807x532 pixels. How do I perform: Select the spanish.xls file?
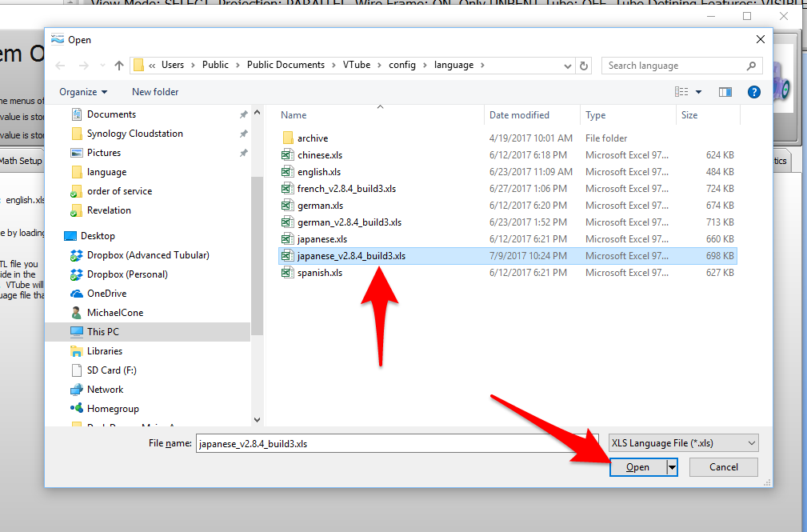[x=319, y=273]
